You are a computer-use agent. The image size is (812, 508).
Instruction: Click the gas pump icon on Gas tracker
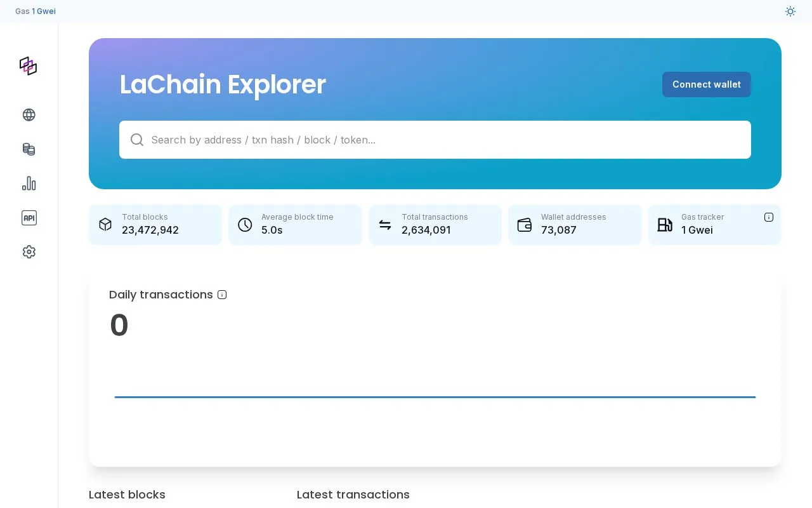665,225
